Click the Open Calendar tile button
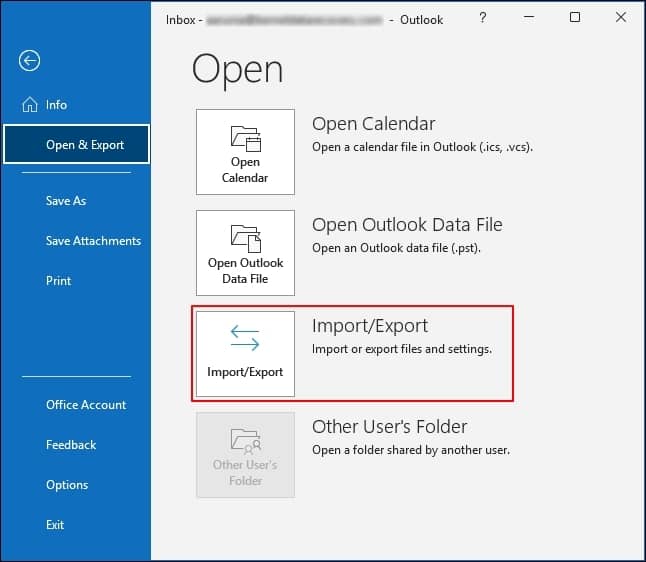This screenshot has width=646, height=562. tap(246, 152)
